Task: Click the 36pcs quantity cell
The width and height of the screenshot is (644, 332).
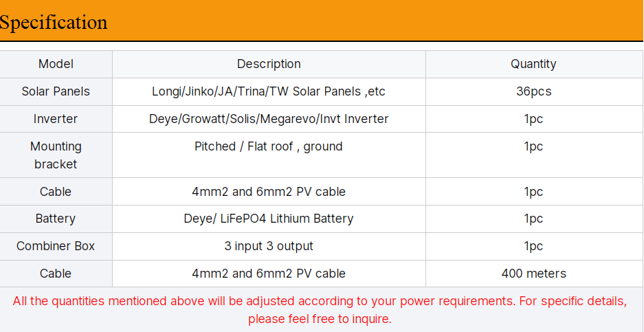Action: [x=533, y=91]
